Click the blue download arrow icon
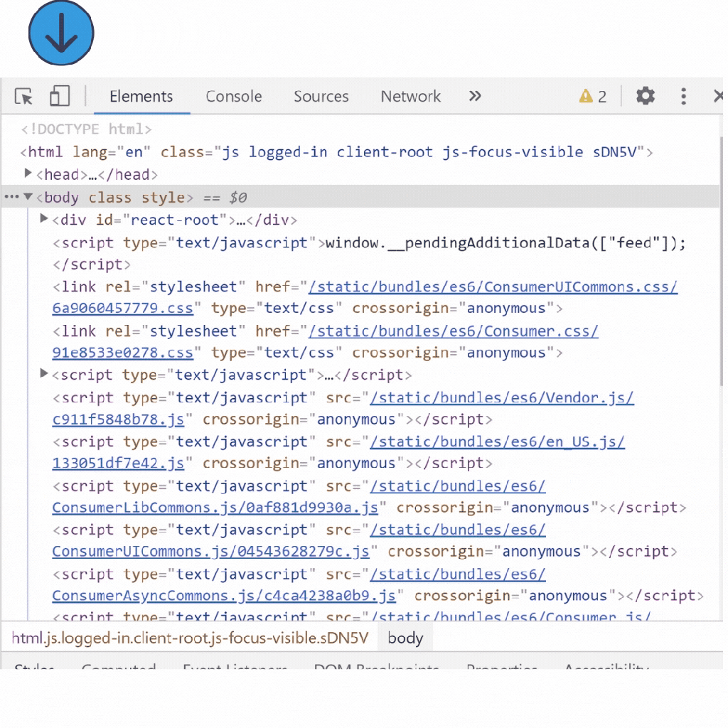The width and height of the screenshot is (728, 728). pyautogui.click(x=61, y=33)
